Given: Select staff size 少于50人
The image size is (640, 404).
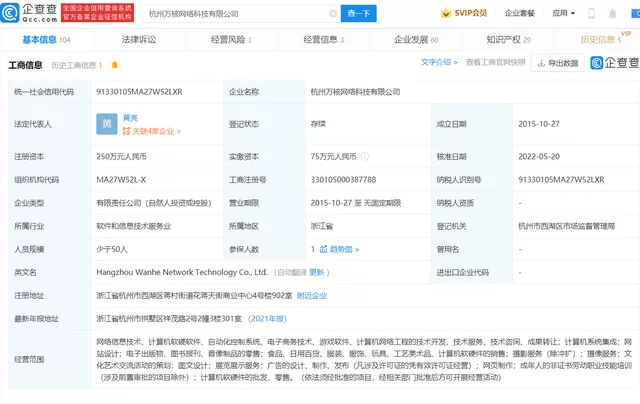Looking at the screenshot, I should pyautogui.click(x=112, y=249).
